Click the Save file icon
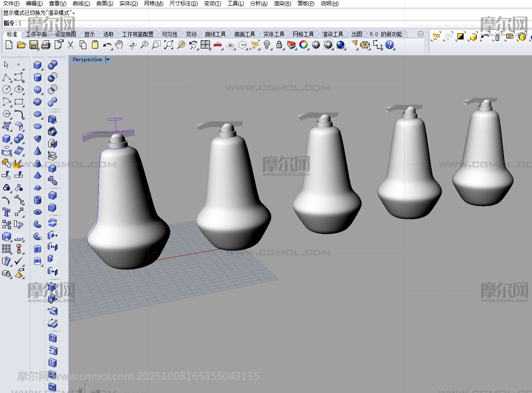 (x=33, y=45)
